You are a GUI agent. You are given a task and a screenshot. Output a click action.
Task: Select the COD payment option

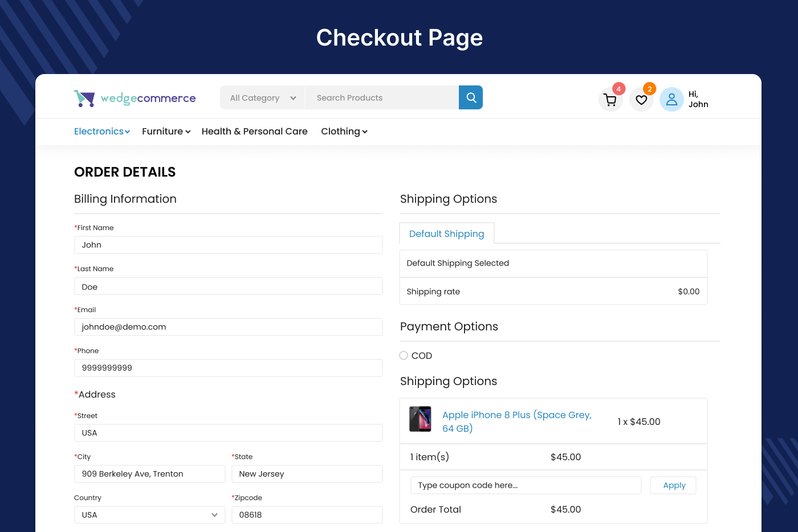pos(404,355)
